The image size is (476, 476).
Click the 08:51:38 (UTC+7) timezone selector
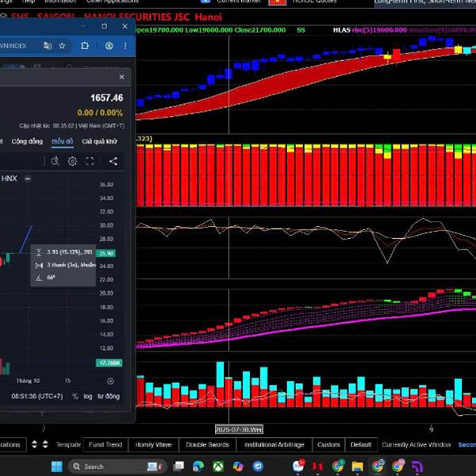tap(37, 397)
